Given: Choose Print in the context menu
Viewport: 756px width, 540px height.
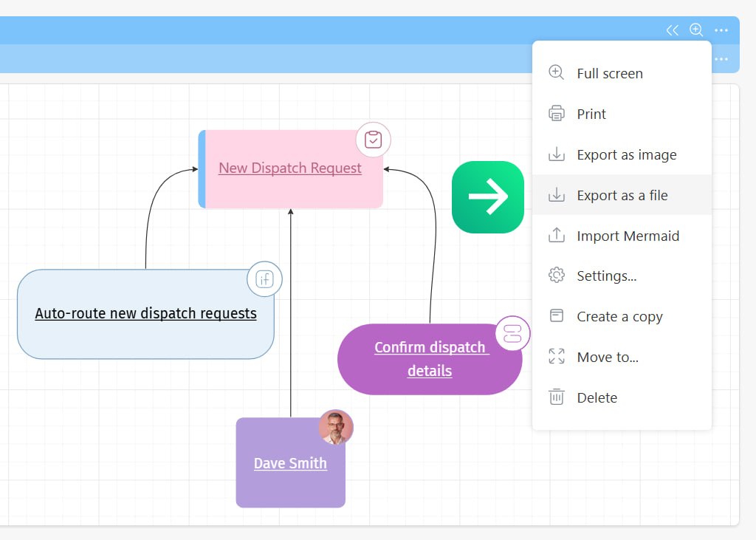Looking at the screenshot, I should 622,114.
